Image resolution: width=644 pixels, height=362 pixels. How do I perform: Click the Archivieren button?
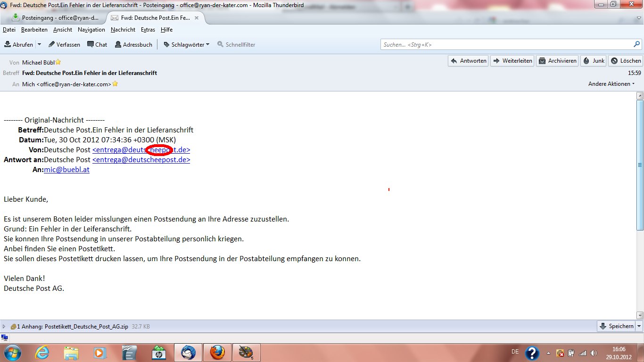[x=557, y=61]
